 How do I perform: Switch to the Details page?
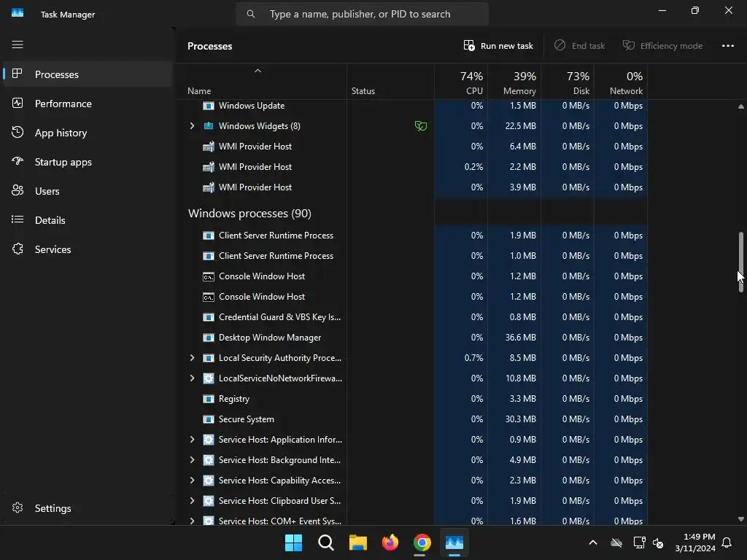[88, 220]
